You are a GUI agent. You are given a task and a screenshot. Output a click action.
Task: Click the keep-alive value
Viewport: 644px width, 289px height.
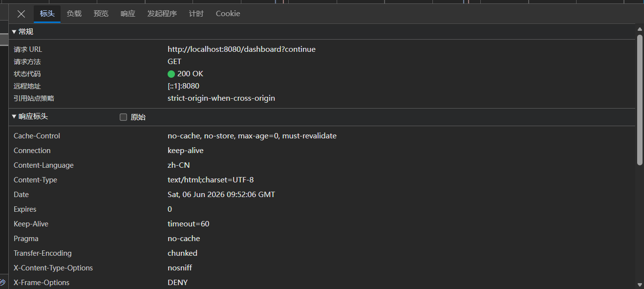tap(186, 151)
